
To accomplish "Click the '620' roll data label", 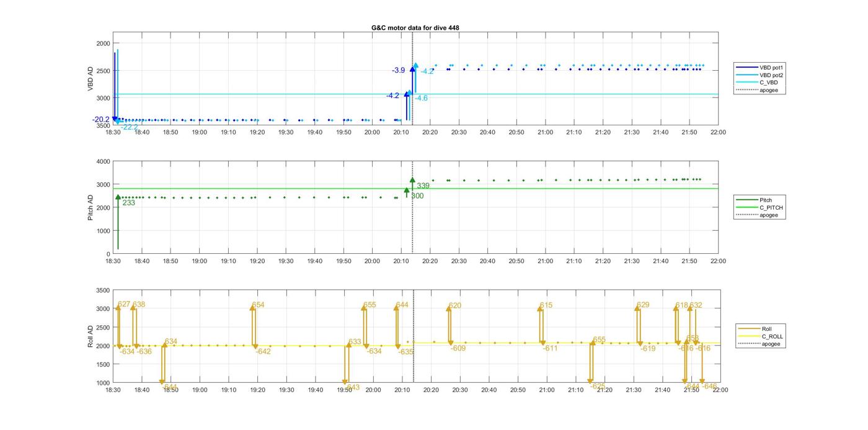I will [455, 306].
